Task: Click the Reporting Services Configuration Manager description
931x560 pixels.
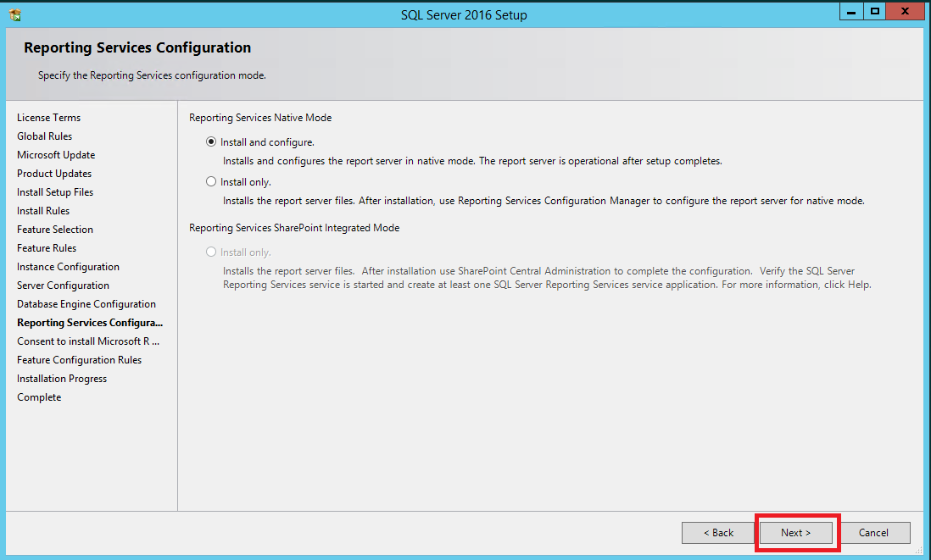Action: pyautogui.click(x=544, y=201)
